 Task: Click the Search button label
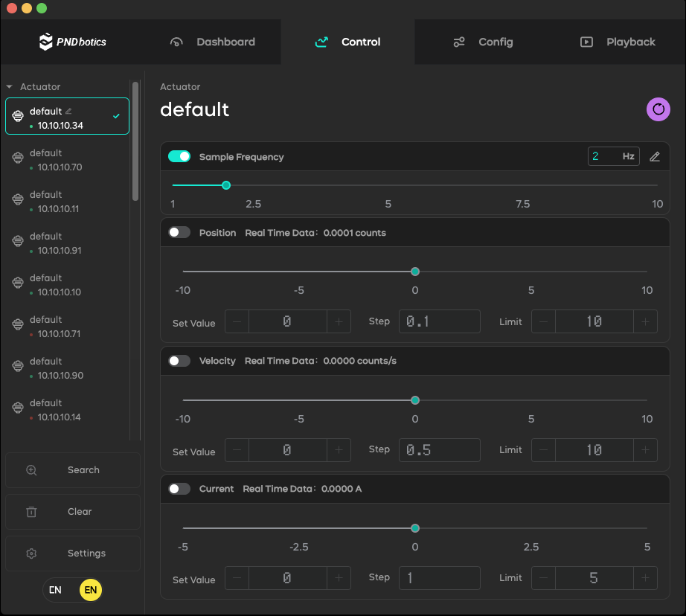[83, 470]
